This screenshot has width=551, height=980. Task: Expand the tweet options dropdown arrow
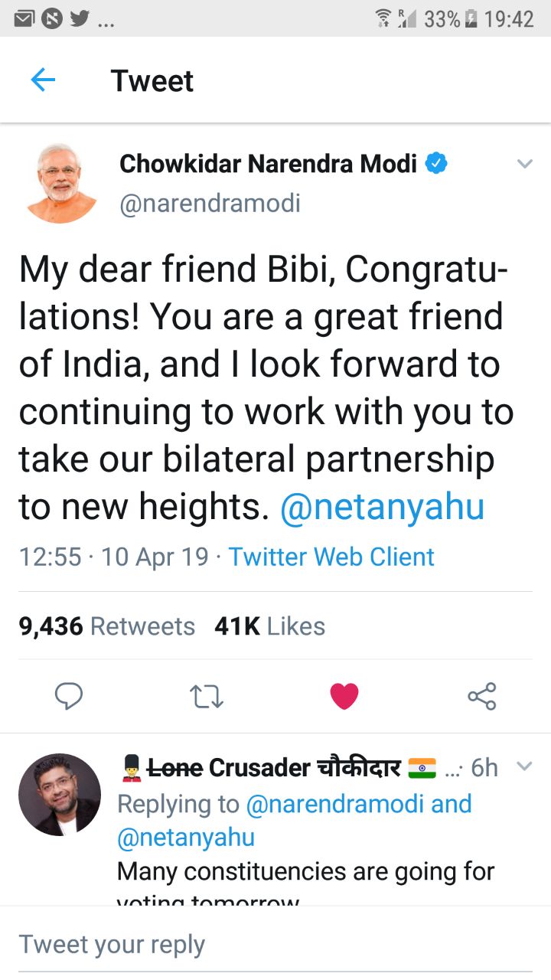click(524, 164)
